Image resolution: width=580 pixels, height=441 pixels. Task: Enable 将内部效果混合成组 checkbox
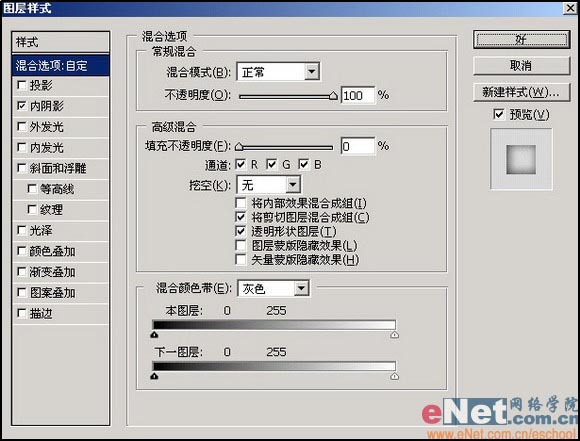click(240, 203)
